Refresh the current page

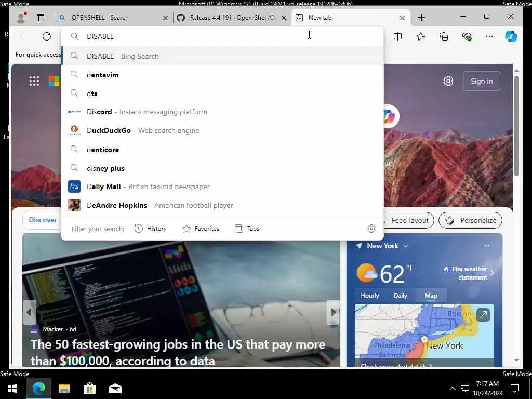pos(46,36)
